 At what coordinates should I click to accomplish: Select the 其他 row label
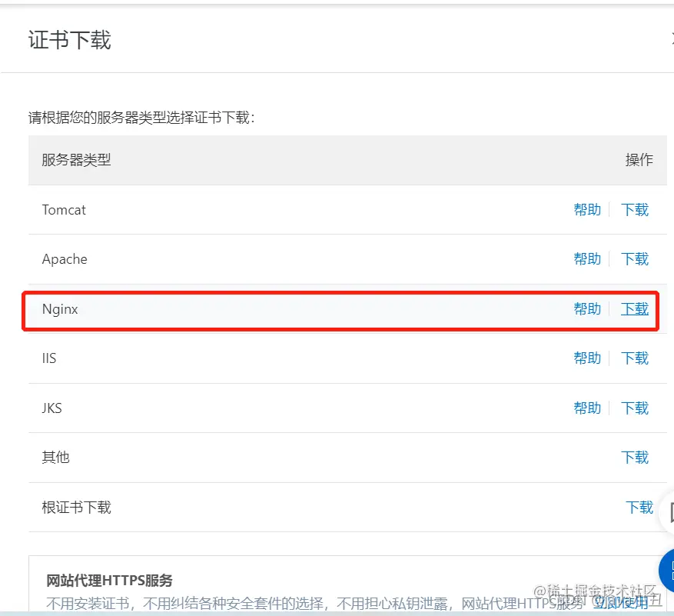(x=55, y=458)
